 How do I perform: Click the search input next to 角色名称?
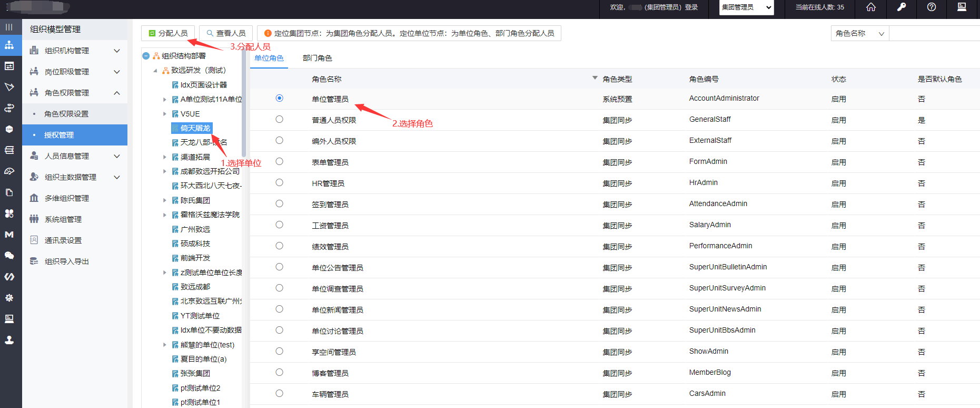tap(934, 33)
